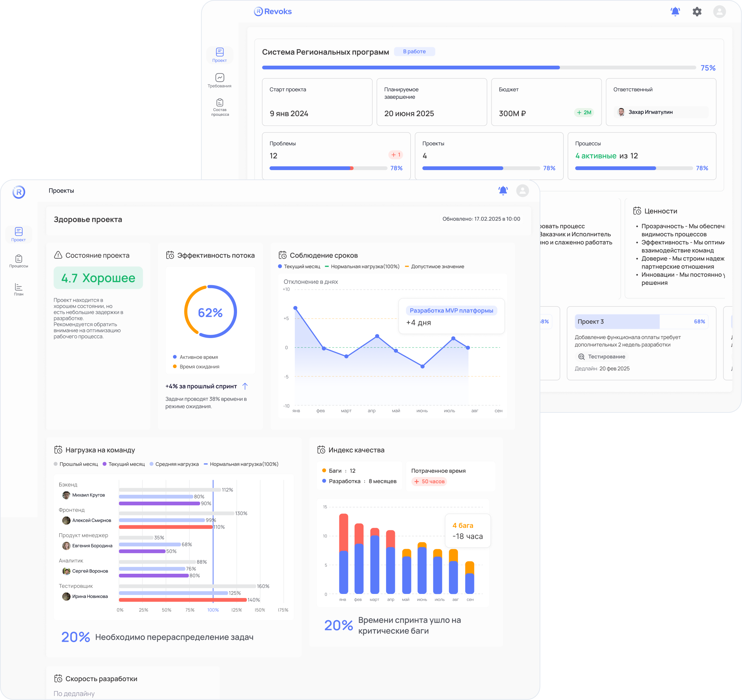
Task: Click Ирина Новикова's red 140% bar
Action: 183,600
